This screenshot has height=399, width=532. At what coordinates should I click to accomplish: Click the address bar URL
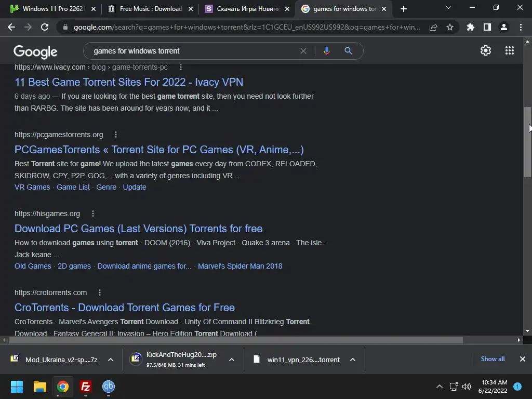[x=247, y=27]
